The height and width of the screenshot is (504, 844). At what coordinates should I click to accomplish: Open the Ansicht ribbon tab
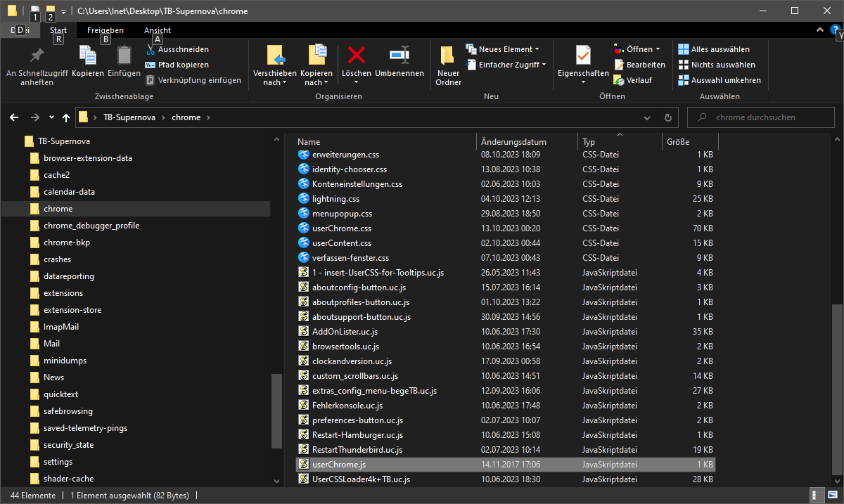point(158,30)
